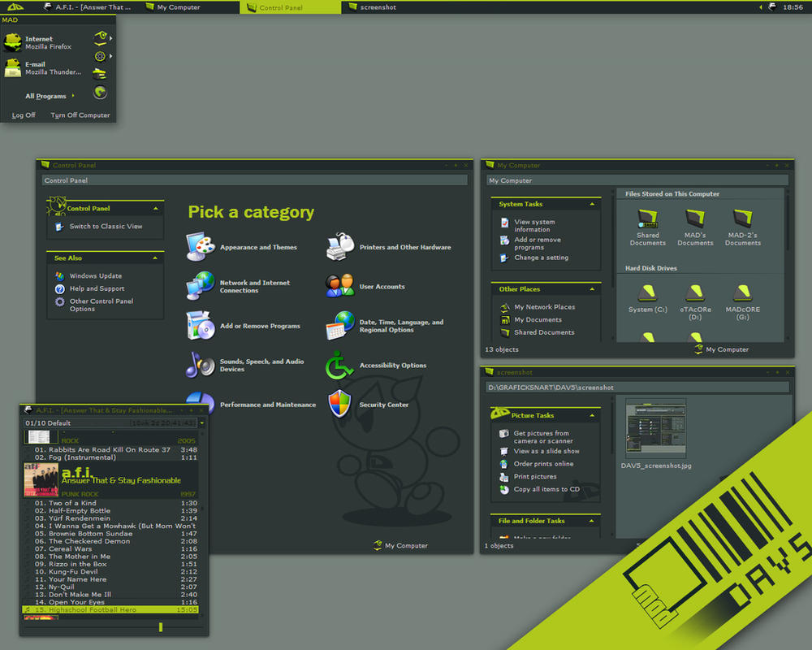
Task: Click Help and Support question mark icon
Action: [59, 288]
